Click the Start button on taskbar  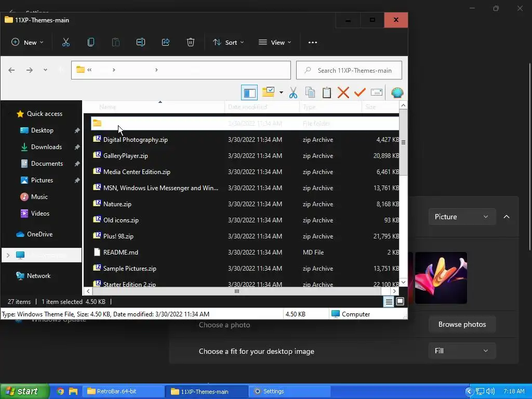coord(25,391)
